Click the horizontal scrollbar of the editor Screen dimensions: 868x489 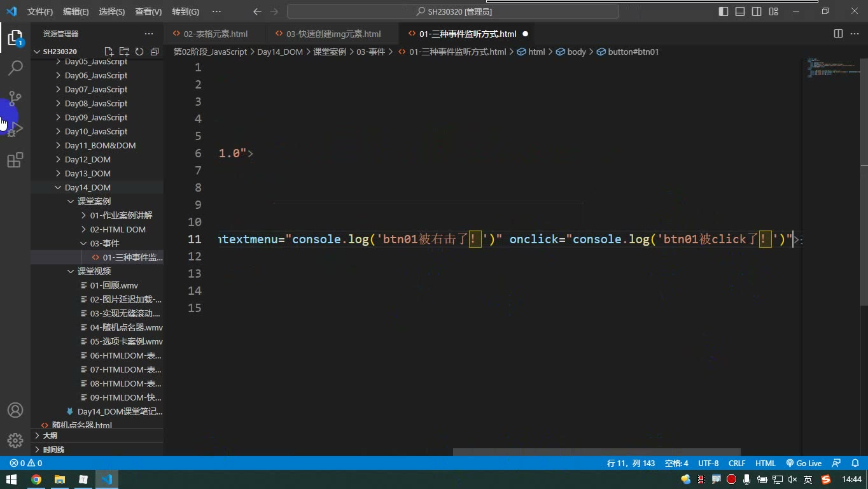point(596,452)
